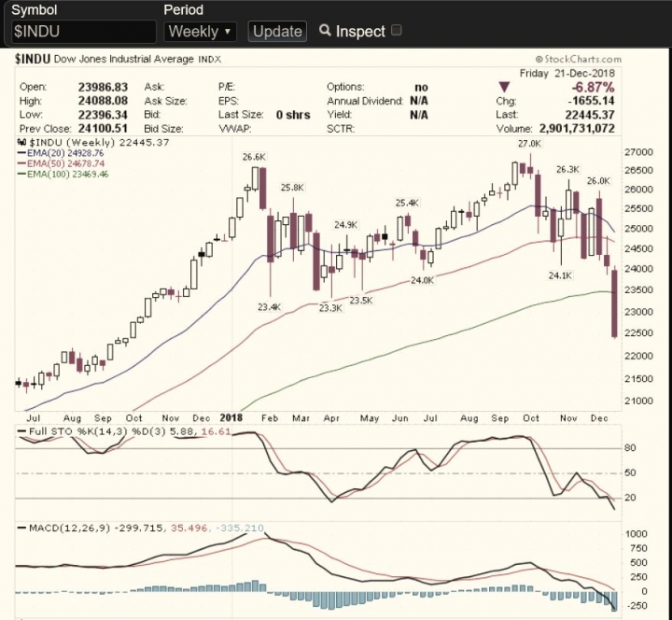Enable the Inspect checkbox
Image resolution: width=672 pixels, height=620 pixels.
tap(397, 30)
